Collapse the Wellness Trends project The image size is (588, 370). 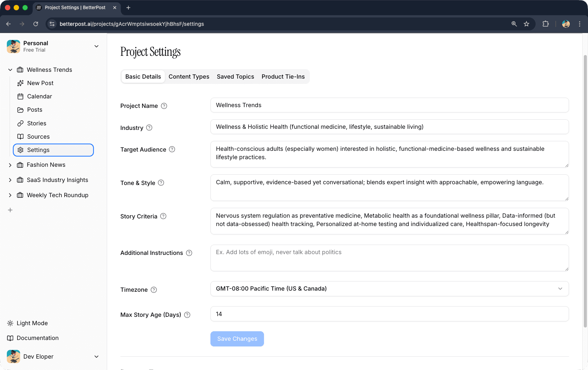pyautogui.click(x=10, y=70)
